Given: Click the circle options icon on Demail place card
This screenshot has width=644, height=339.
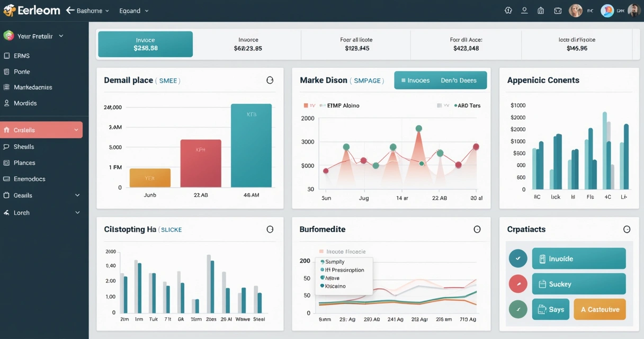Looking at the screenshot, I should (x=270, y=81).
